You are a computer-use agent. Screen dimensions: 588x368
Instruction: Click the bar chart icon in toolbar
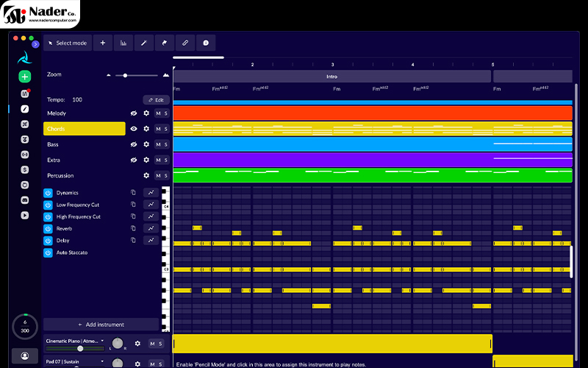[x=123, y=43]
